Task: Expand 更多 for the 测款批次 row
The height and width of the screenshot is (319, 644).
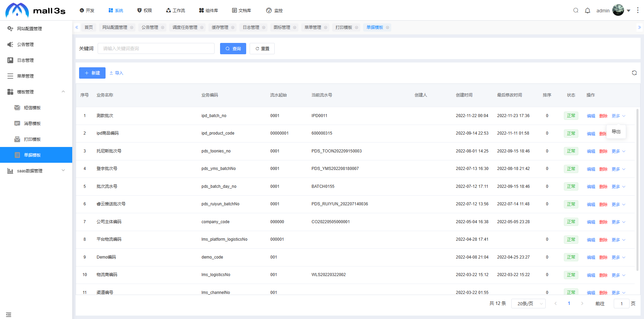Action: pos(618,116)
